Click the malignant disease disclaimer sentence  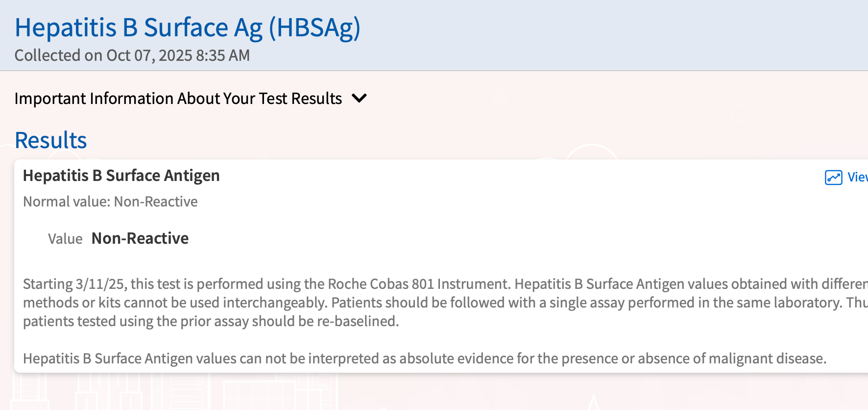click(x=424, y=359)
